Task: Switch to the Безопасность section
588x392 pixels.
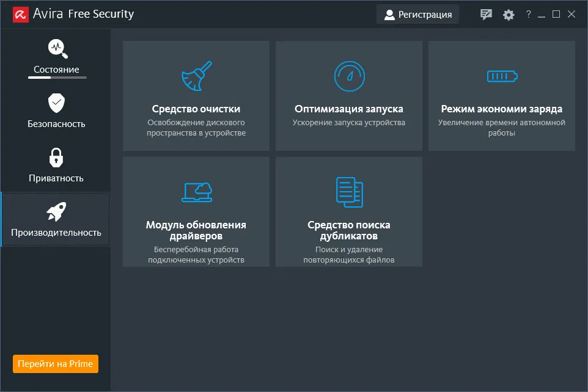Action: click(56, 111)
